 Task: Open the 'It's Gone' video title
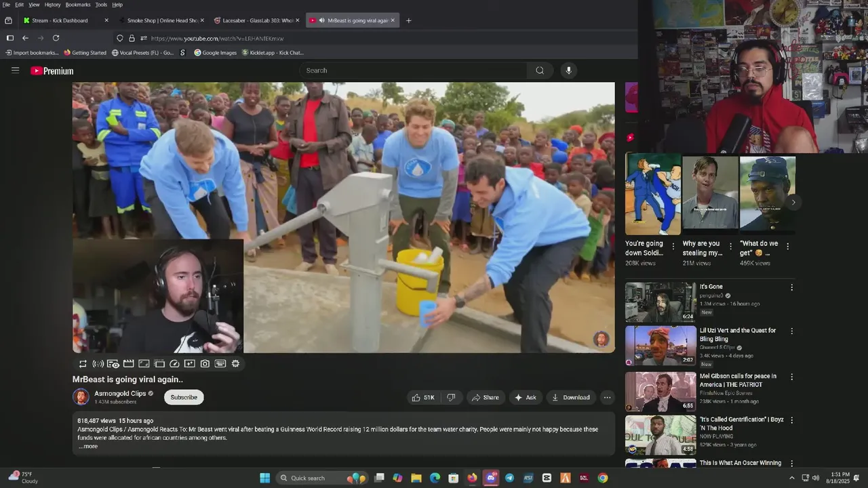tap(711, 287)
